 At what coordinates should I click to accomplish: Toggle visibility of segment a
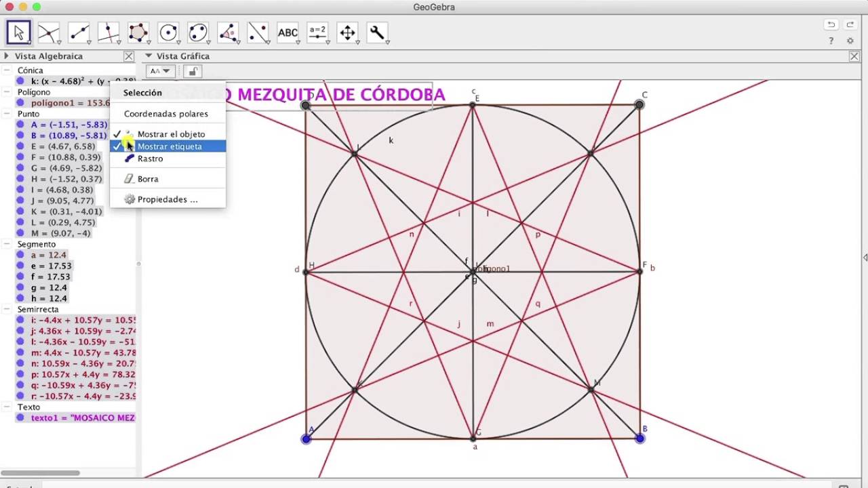tap(21, 255)
